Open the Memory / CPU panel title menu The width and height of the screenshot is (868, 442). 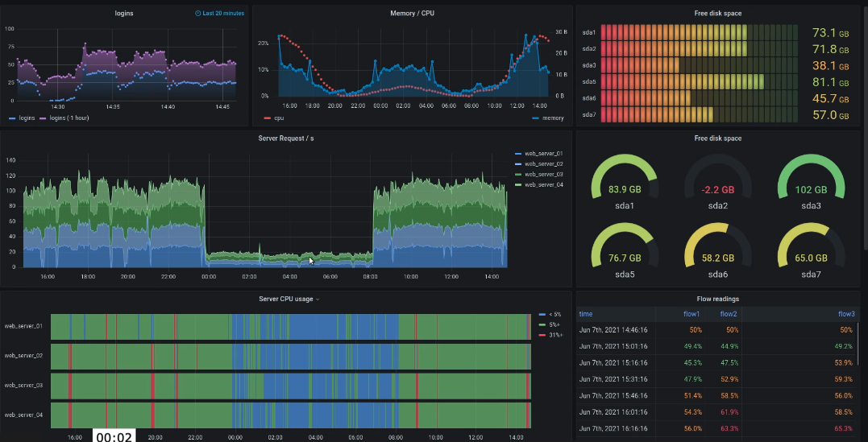tap(412, 13)
